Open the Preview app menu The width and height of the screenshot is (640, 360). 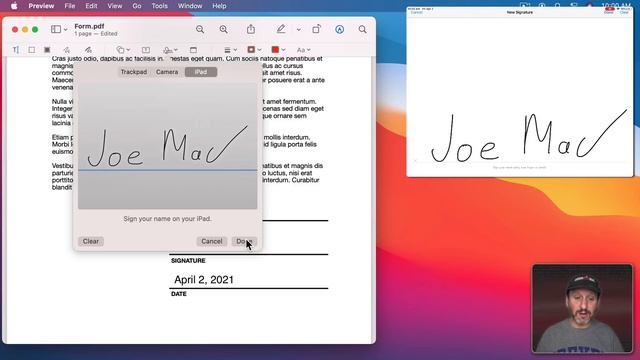[41, 6]
